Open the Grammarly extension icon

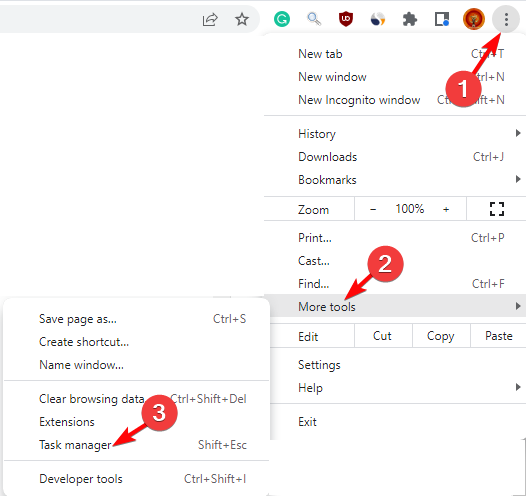[x=282, y=19]
